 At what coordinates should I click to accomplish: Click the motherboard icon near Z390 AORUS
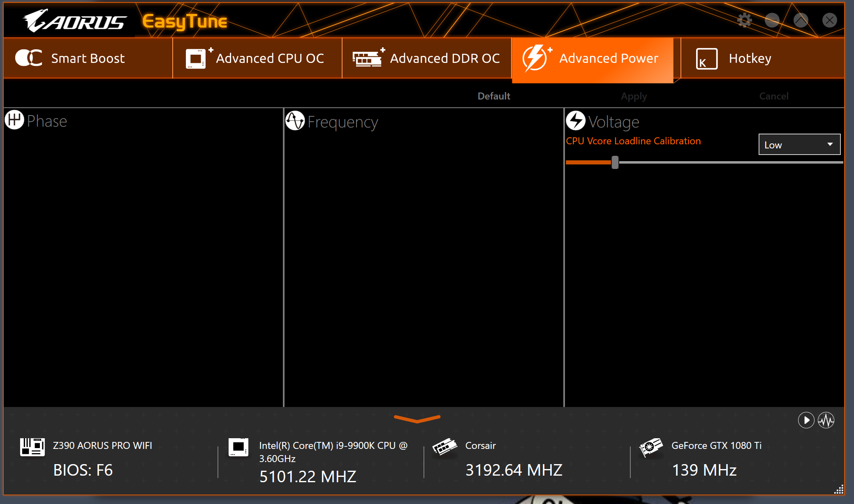tap(32, 447)
